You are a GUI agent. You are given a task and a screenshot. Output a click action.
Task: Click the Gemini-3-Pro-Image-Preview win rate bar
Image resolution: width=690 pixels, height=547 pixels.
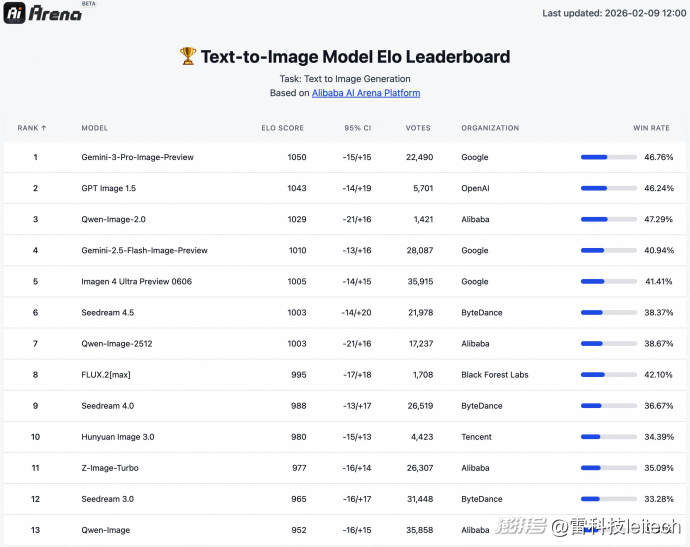(x=608, y=157)
